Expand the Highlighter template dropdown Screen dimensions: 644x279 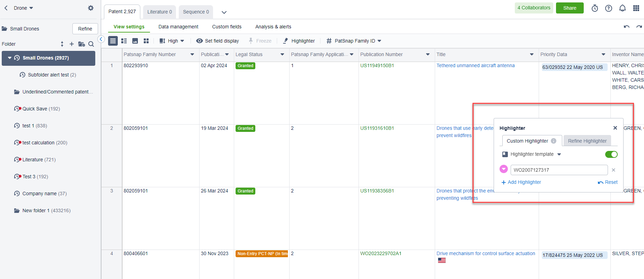[559, 154]
